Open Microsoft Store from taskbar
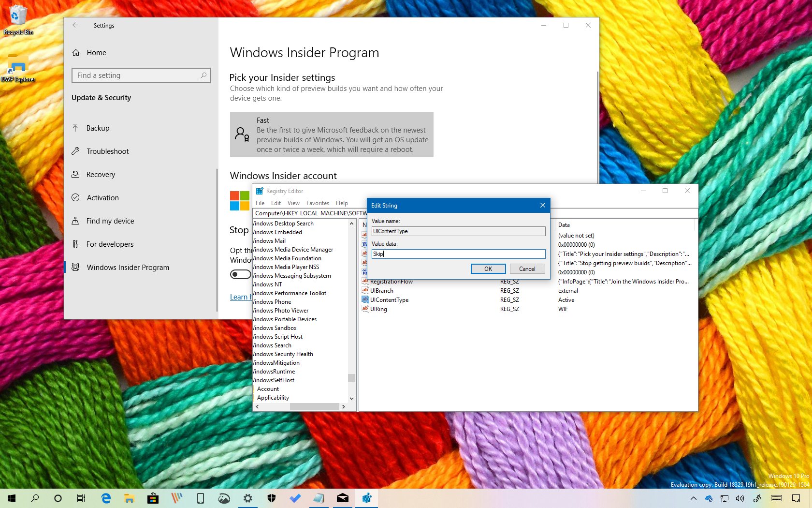812x508 pixels. (x=153, y=498)
